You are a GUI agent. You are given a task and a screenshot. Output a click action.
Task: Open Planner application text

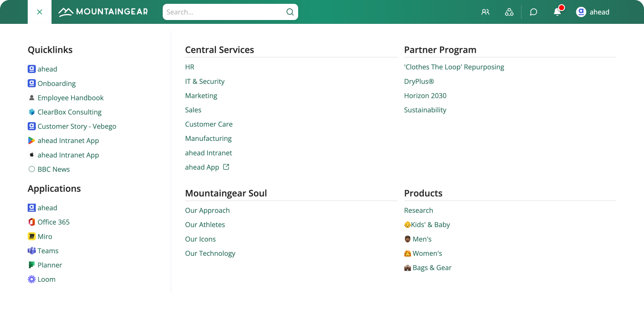[50, 265]
